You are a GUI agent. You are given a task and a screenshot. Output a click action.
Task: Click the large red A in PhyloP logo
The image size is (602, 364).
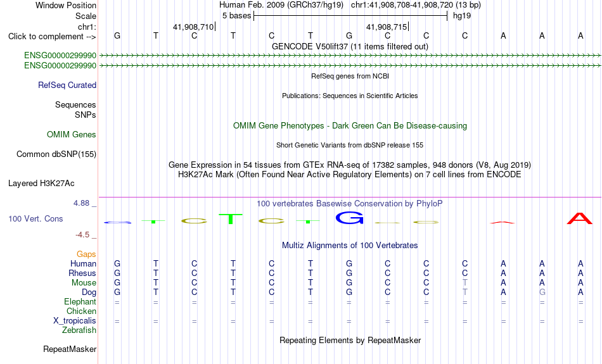tap(580, 218)
